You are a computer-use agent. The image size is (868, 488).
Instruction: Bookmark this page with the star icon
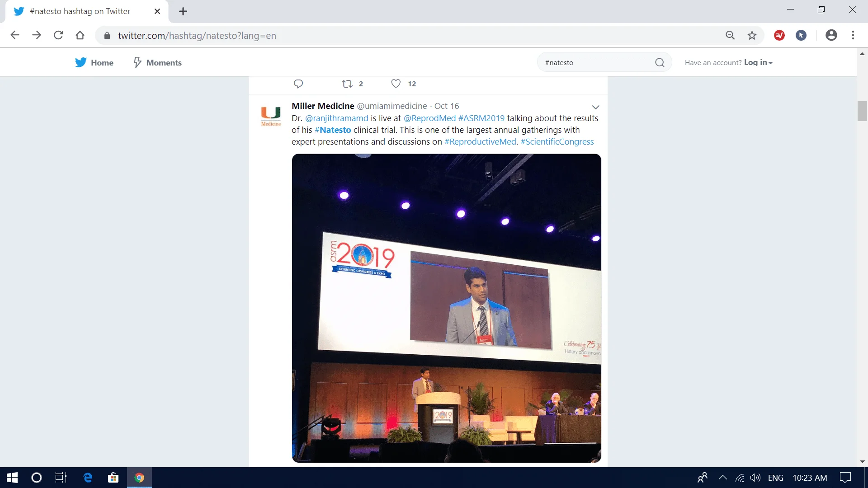coord(752,35)
